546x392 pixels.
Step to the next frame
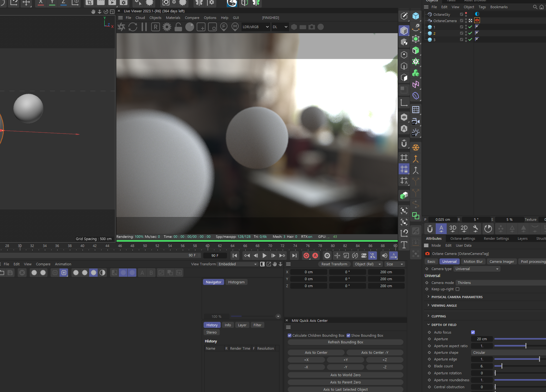tap(273, 256)
